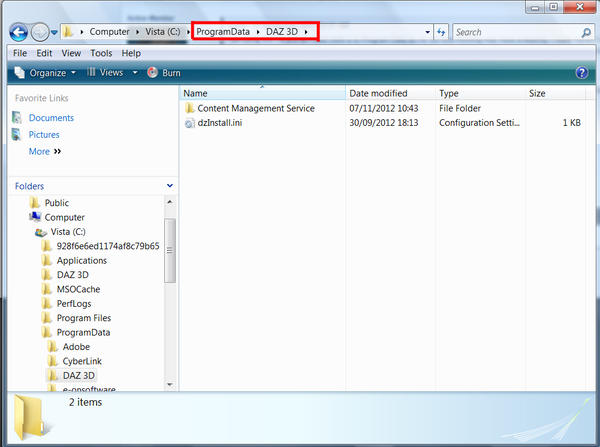This screenshot has width=600, height=447.
Task: Open the Help menu
Action: point(131,53)
